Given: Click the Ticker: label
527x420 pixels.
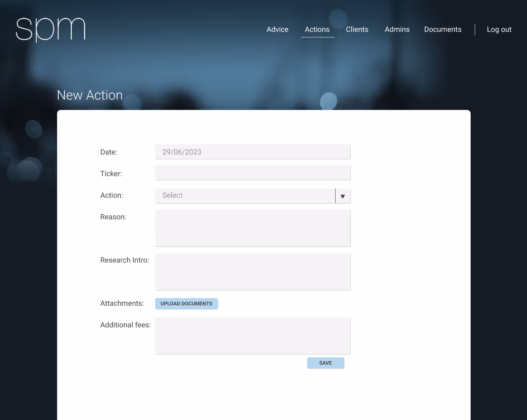Looking at the screenshot, I should click(x=111, y=174).
